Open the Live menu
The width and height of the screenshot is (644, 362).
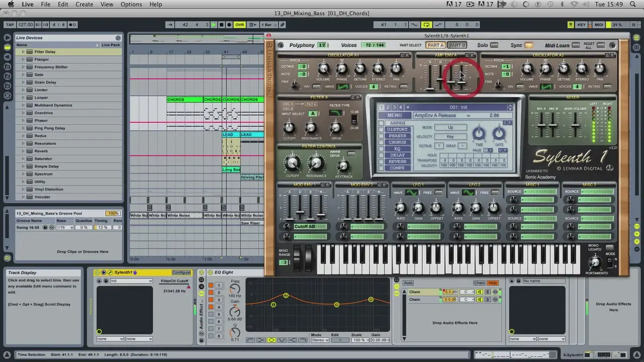click(28, 5)
